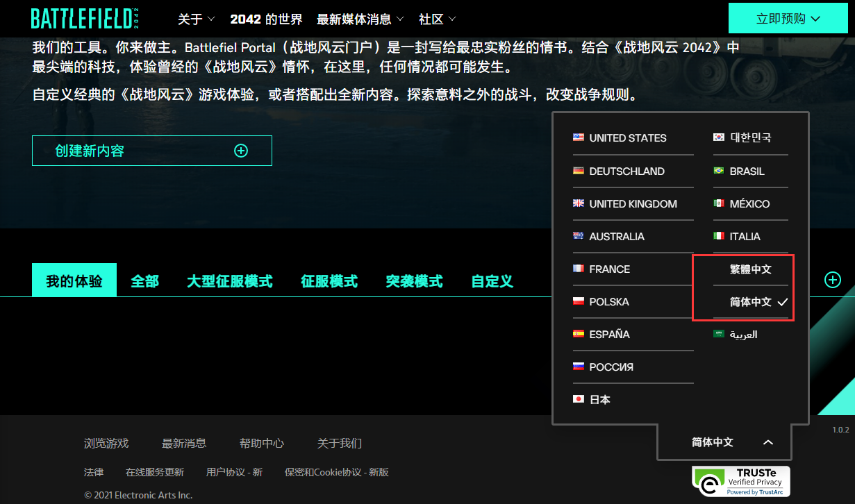Click the Australian flag icon

point(579,236)
